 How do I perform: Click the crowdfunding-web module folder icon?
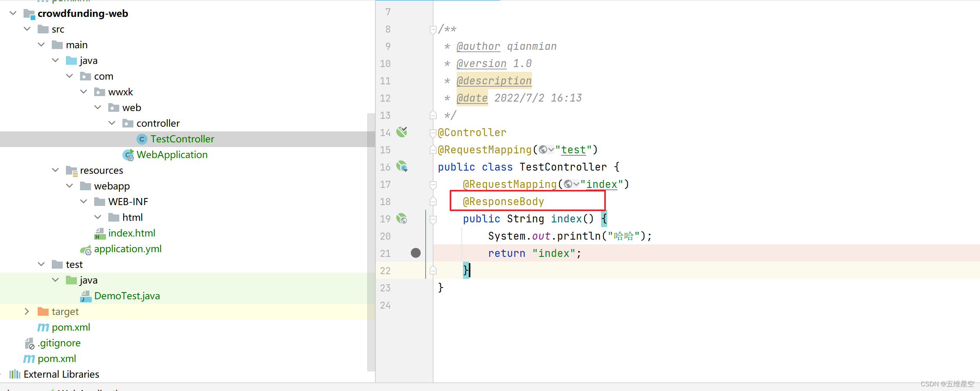click(x=29, y=14)
